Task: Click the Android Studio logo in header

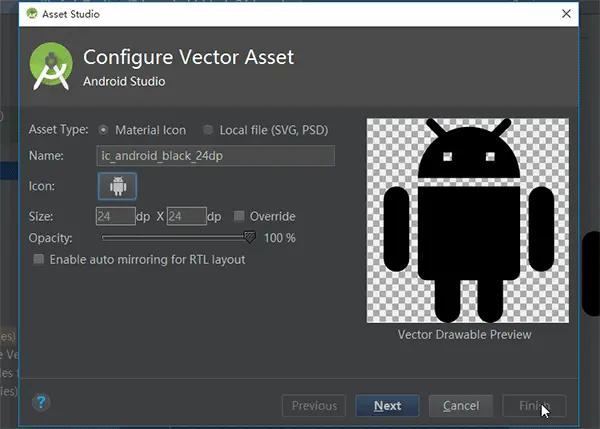Action: [x=51, y=67]
